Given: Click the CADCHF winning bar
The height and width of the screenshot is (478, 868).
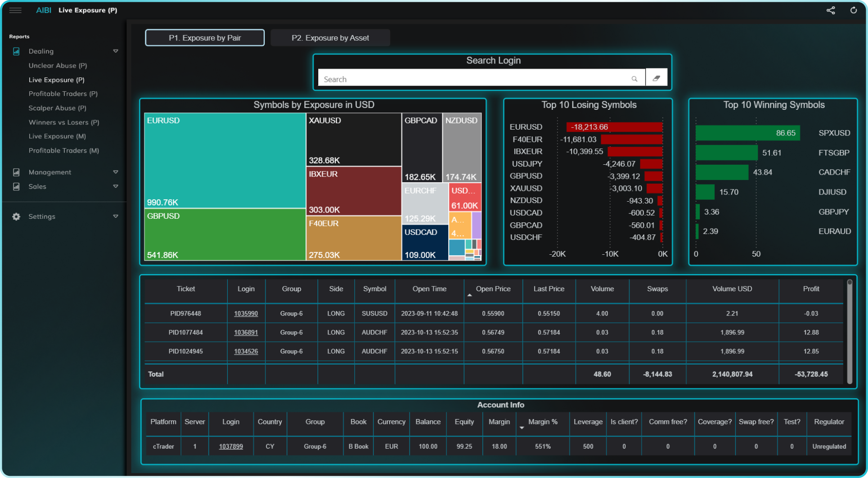Looking at the screenshot, I should (722, 172).
